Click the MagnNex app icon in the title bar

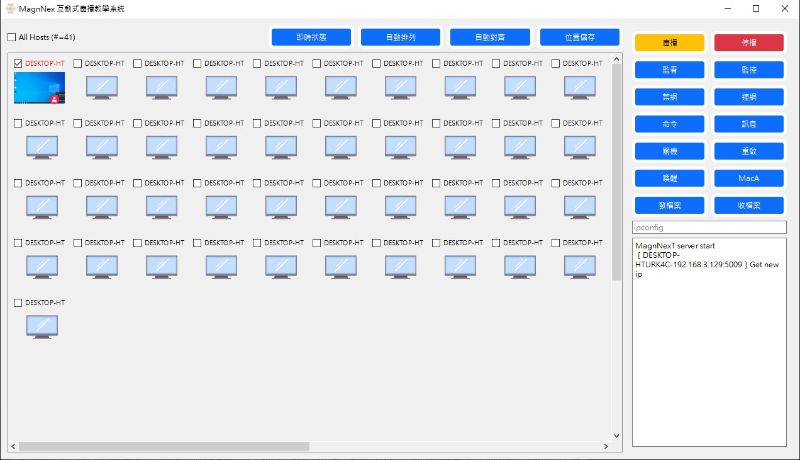coord(11,8)
